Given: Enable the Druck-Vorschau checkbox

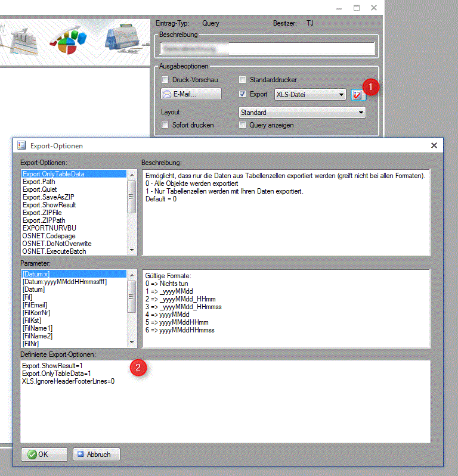Looking at the screenshot, I should pos(165,80).
